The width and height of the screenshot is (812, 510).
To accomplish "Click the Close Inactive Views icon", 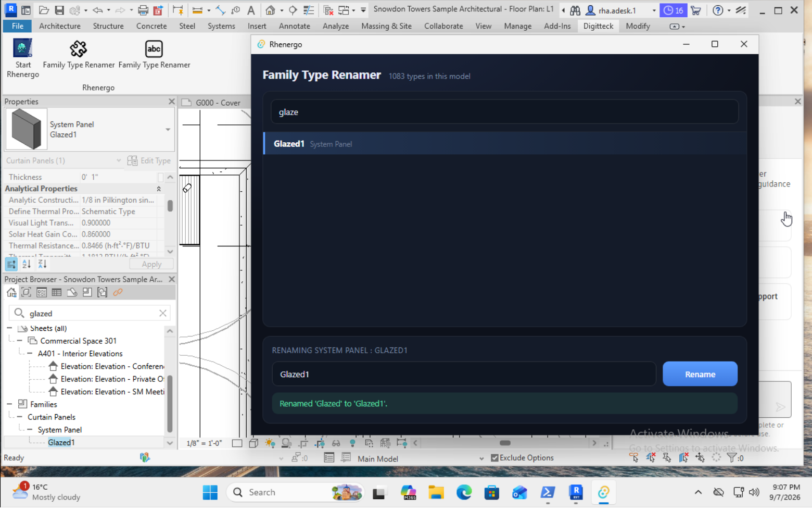I will point(328,10).
